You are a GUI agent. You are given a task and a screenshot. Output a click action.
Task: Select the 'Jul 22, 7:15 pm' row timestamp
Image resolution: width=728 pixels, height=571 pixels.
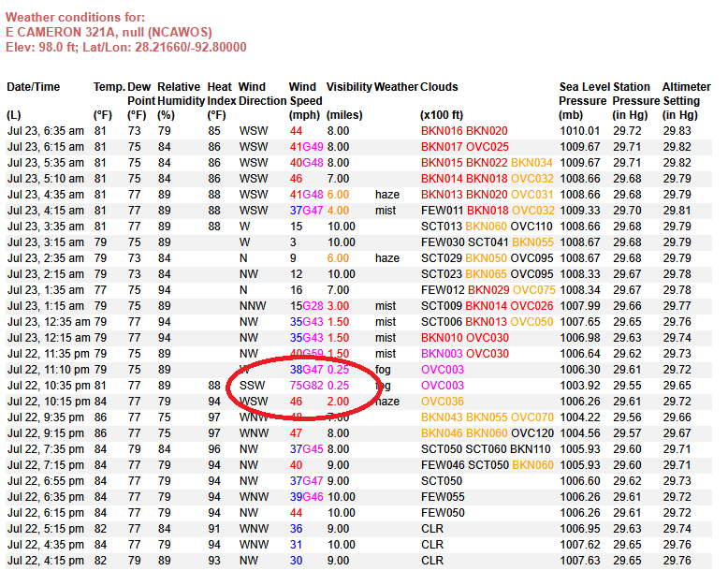coord(46,465)
